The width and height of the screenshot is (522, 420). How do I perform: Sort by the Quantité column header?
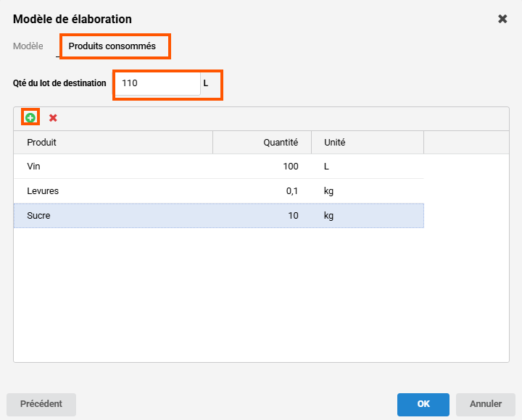[x=262, y=143]
